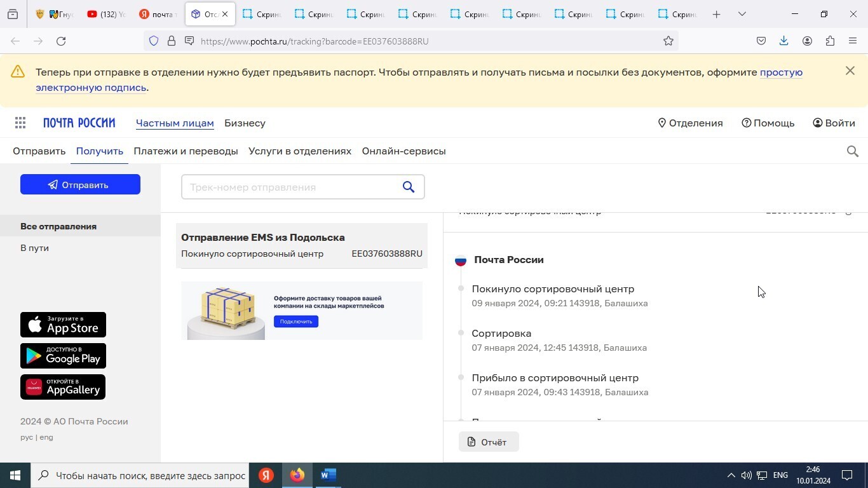Launch Word from the taskbar
The image size is (868, 488).
(328, 475)
